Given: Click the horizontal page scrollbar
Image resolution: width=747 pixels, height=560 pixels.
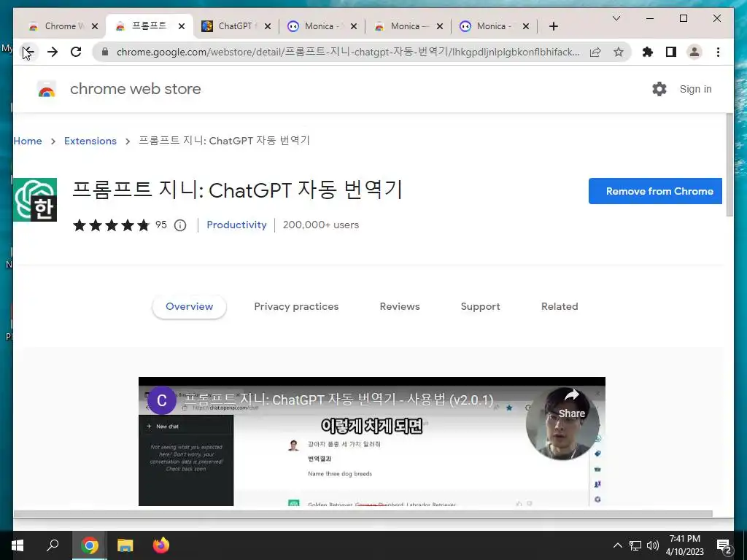Looking at the screenshot, I should [363, 514].
